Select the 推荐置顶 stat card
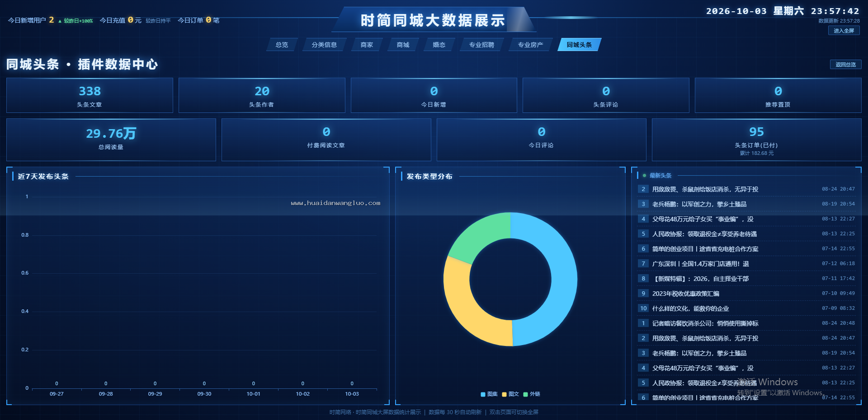The image size is (868, 420). (778, 95)
